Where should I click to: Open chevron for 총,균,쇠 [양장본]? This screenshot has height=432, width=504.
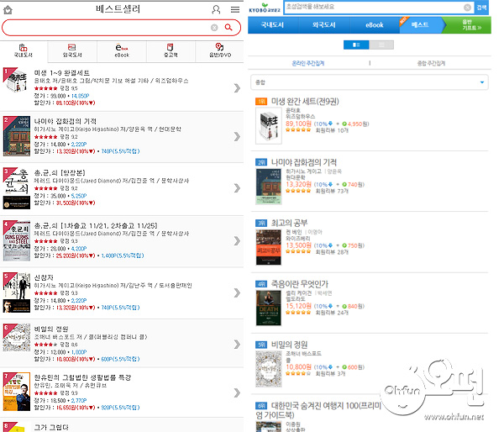(x=237, y=188)
